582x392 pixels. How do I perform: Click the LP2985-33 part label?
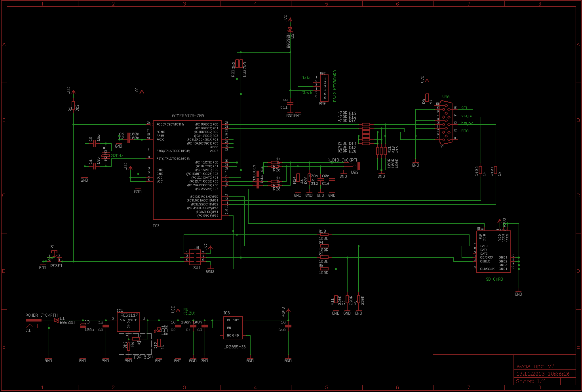(234, 347)
